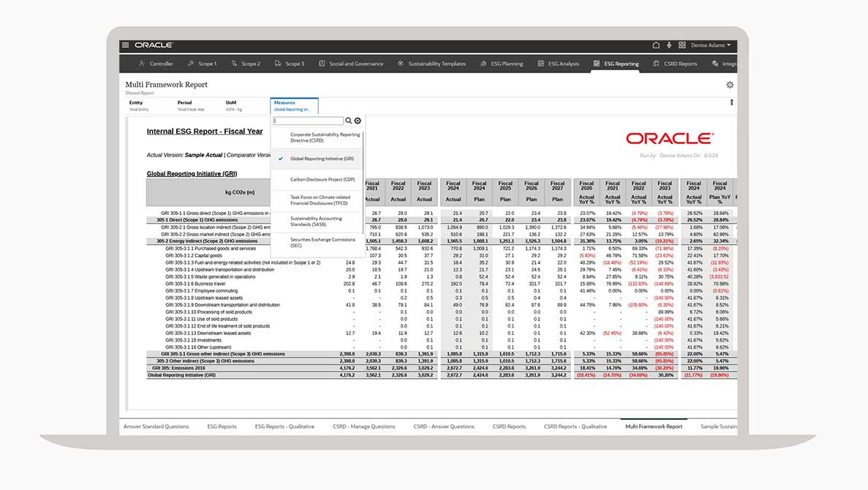Screen dimensions: 868x490
Task: Open the Period POV selector
Action: [x=190, y=106]
